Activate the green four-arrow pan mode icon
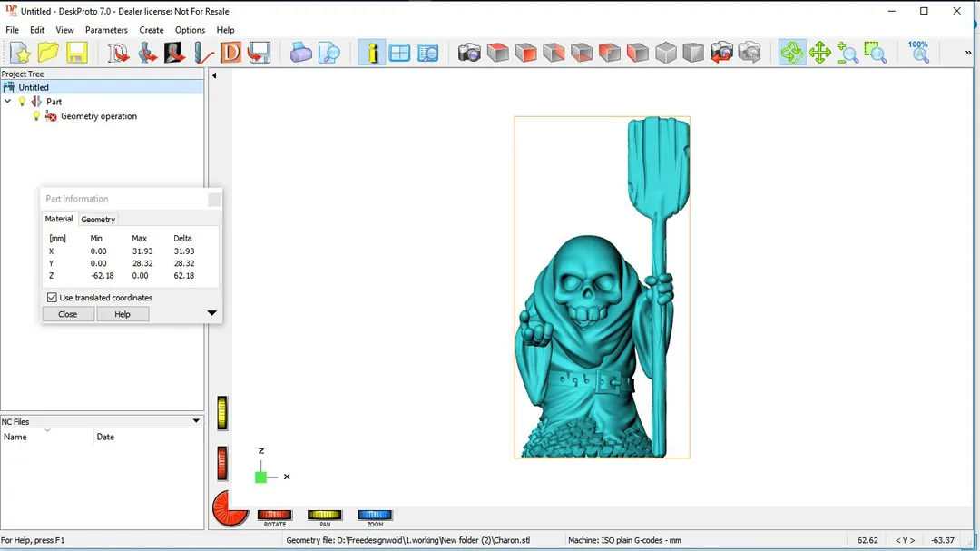Image resolution: width=980 pixels, height=551 pixels. (819, 53)
